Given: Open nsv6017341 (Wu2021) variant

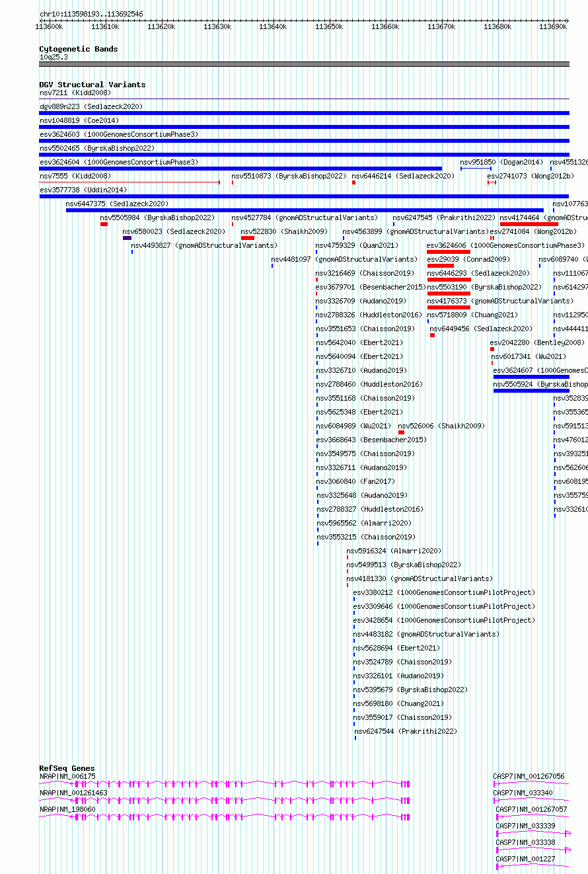Looking at the screenshot, I should (x=529, y=356).
